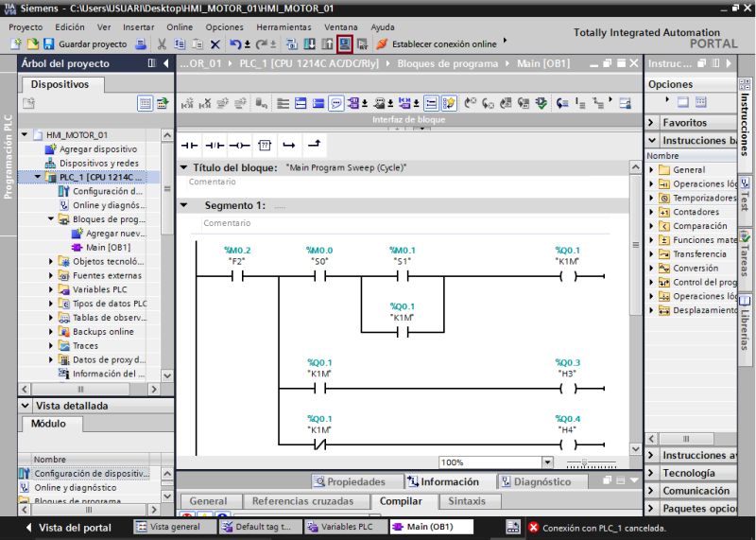This screenshot has width=756, height=540.
Task: Click the open branch icon
Action: [x=289, y=145]
